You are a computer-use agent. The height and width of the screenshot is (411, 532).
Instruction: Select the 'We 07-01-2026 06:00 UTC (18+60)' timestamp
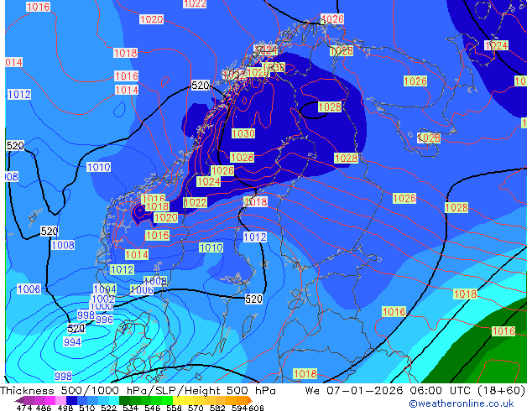click(x=415, y=391)
